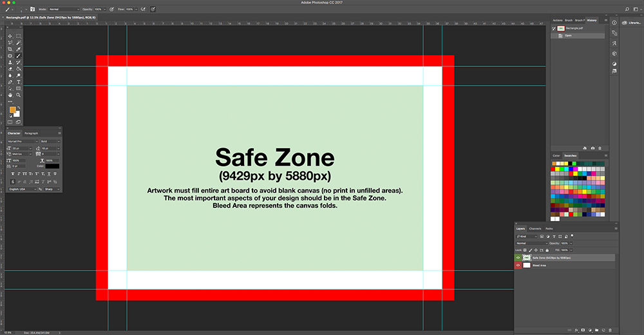
Task: Choose the Hand tool
Action: 10,95
